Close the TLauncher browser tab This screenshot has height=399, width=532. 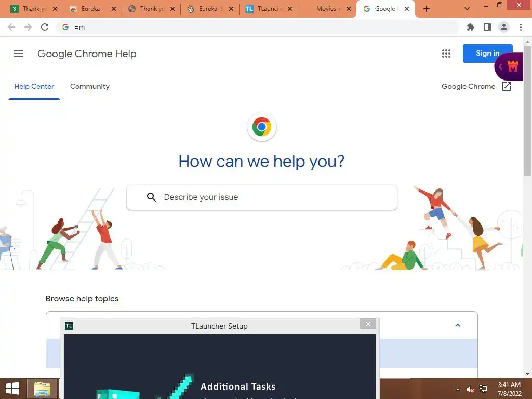[x=290, y=9]
